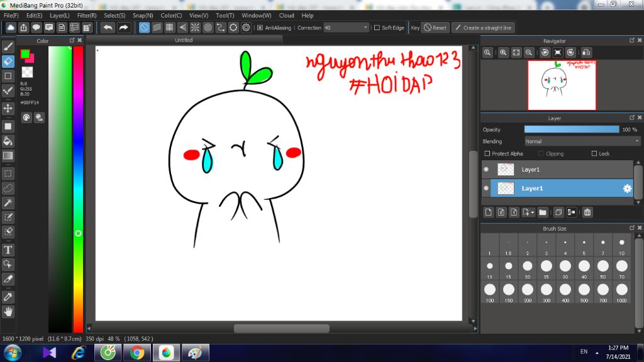Viewport: 644px width, 362px height.
Task: Open Layer menu
Action: tap(60, 15)
